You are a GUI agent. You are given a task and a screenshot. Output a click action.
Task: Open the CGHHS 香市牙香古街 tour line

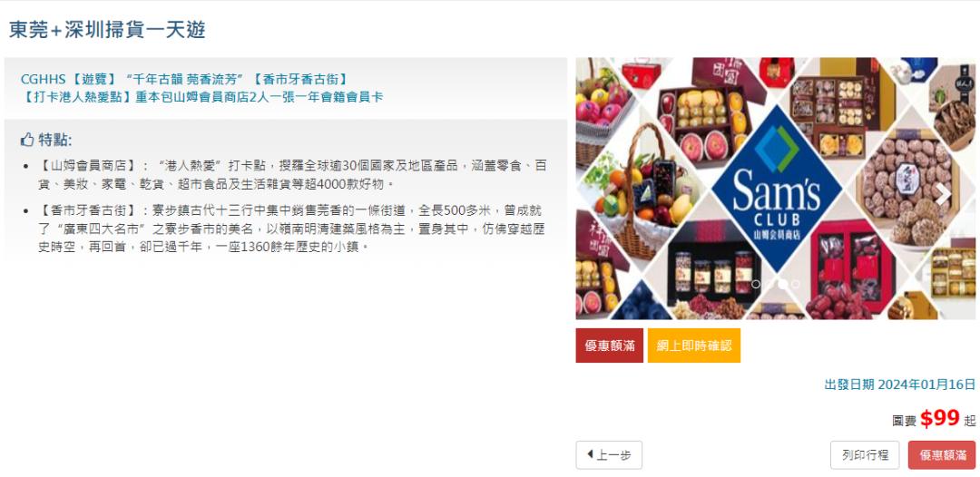pos(183,79)
